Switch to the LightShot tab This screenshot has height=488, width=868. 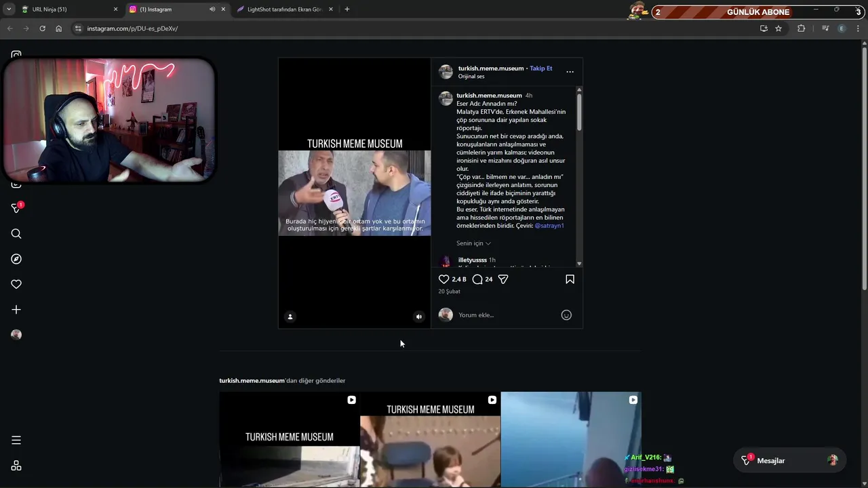click(285, 9)
